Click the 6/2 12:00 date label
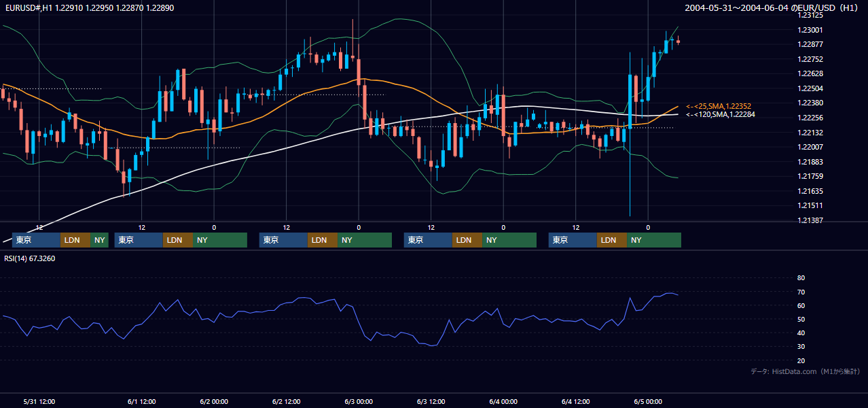The height and width of the screenshot is (408, 868). (x=287, y=401)
